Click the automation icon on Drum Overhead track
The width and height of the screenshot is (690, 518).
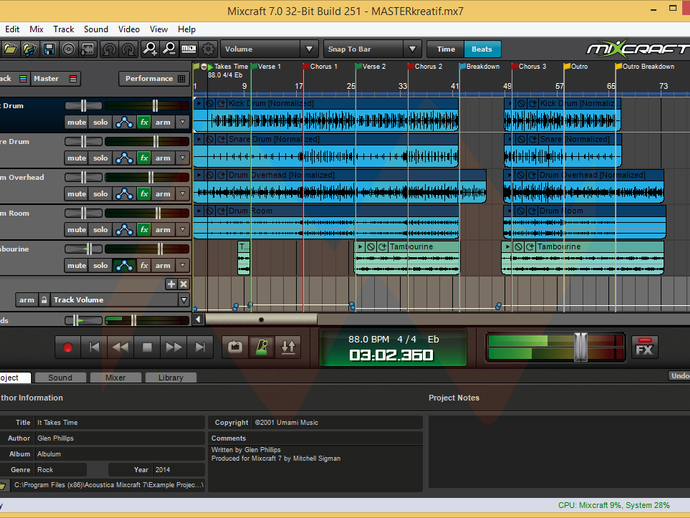124,194
